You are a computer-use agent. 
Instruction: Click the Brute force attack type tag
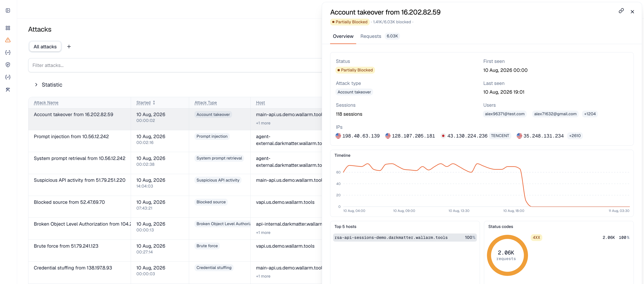[x=207, y=246]
